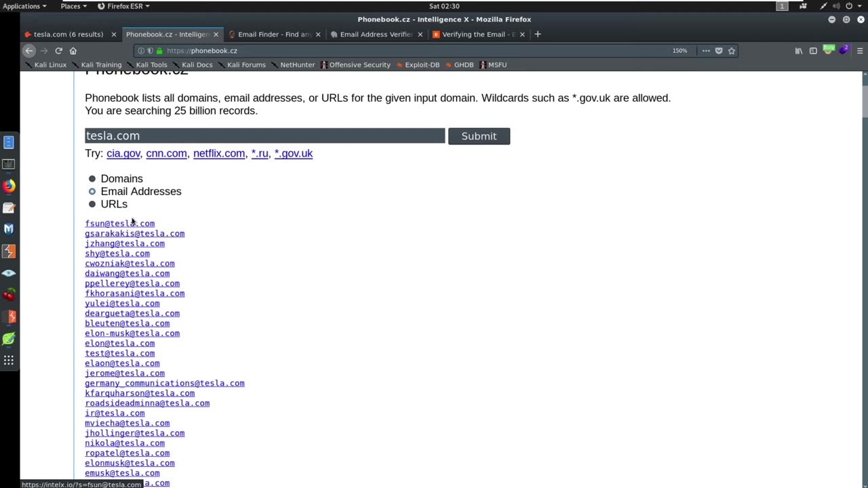Open the green leaf dock application
868x488 pixels.
pyautogui.click(x=9, y=339)
